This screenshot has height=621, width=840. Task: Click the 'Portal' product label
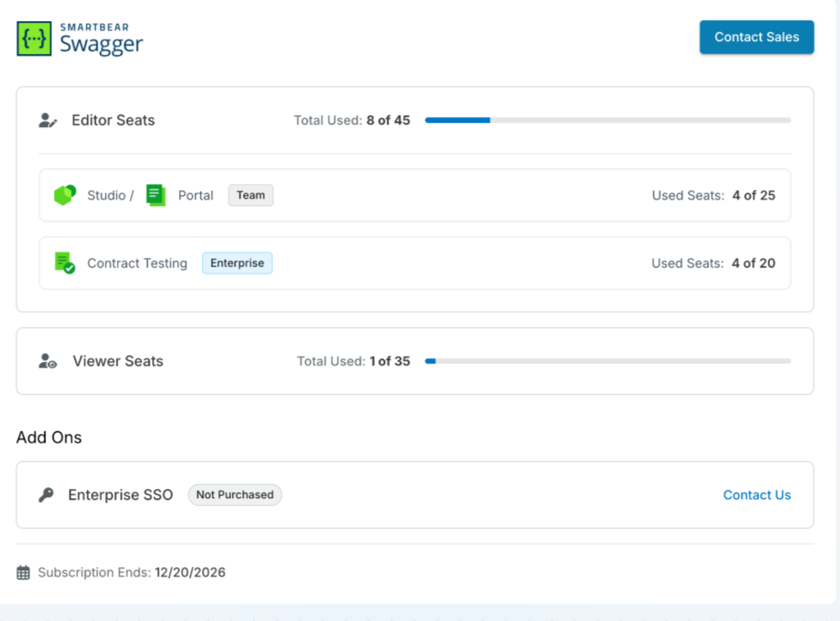point(196,195)
